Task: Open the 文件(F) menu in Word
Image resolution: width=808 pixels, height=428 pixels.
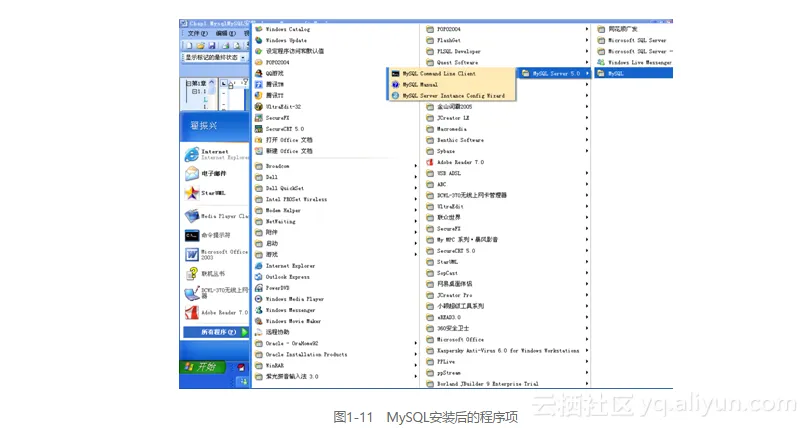Action: pyautogui.click(x=197, y=33)
